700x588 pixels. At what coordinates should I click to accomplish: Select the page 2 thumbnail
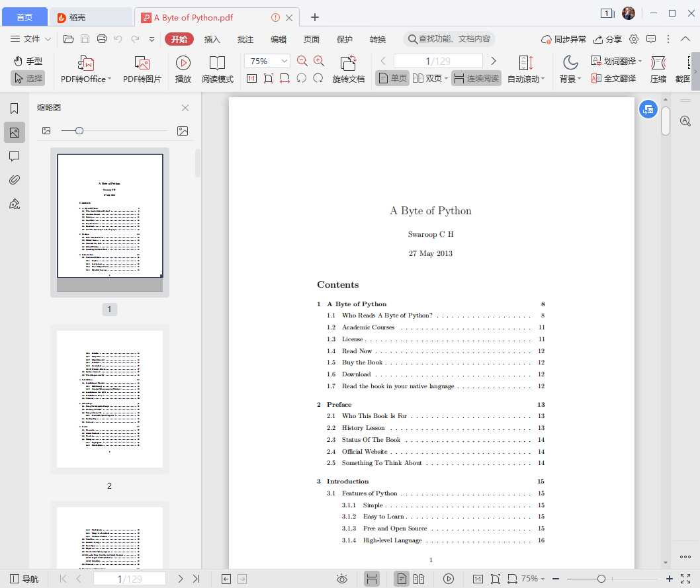110,399
